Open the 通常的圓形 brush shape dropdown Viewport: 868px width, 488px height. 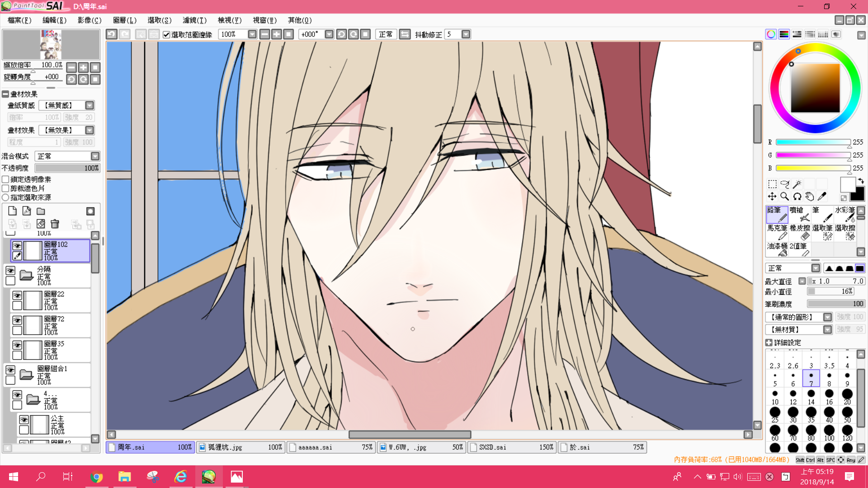click(827, 317)
